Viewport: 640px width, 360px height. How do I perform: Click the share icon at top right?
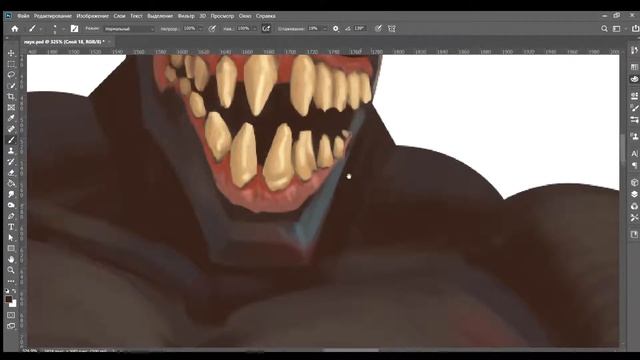[x=635, y=29]
